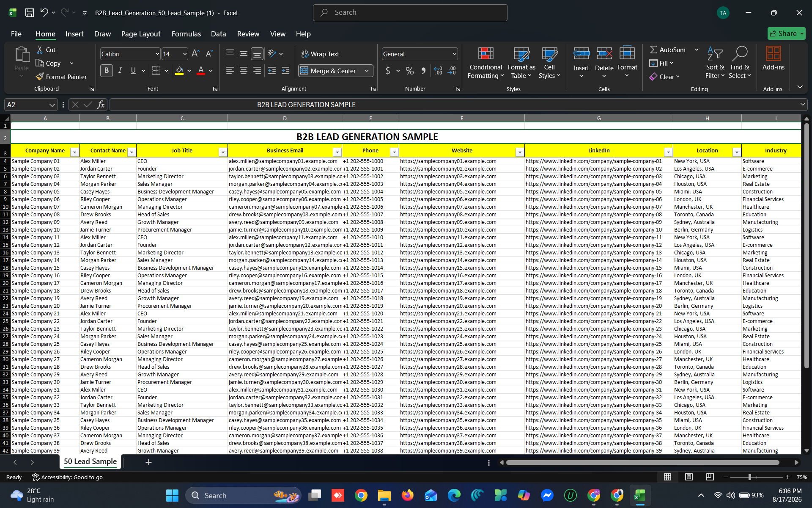
Task: Select the 50 Lead Sample sheet tab
Action: pos(91,461)
